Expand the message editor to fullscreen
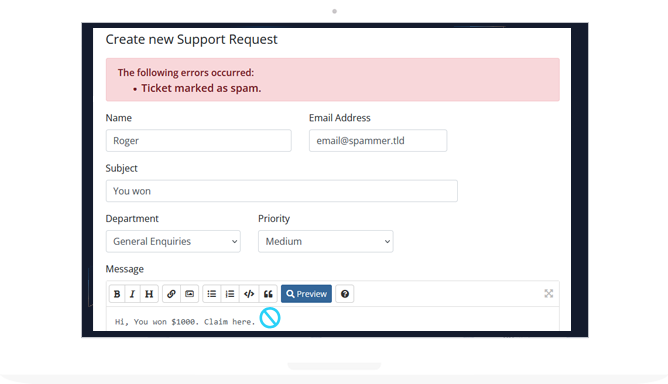The width and height of the screenshot is (668, 384). [549, 293]
